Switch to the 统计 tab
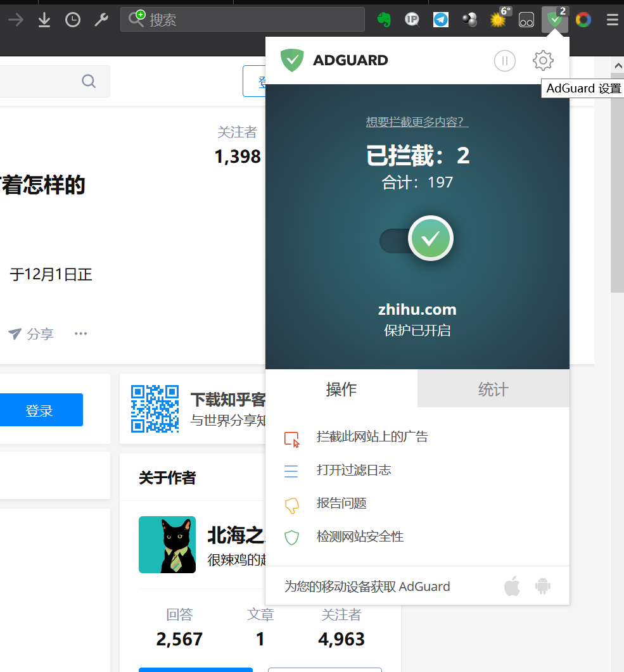This screenshot has height=672, width=624. pyautogui.click(x=493, y=389)
